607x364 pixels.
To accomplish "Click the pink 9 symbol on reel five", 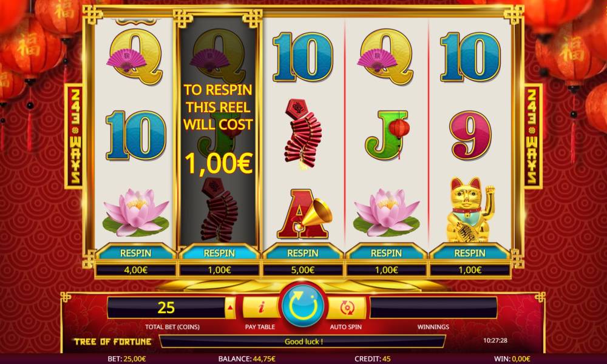I will pyautogui.click(x=470, y=135).
